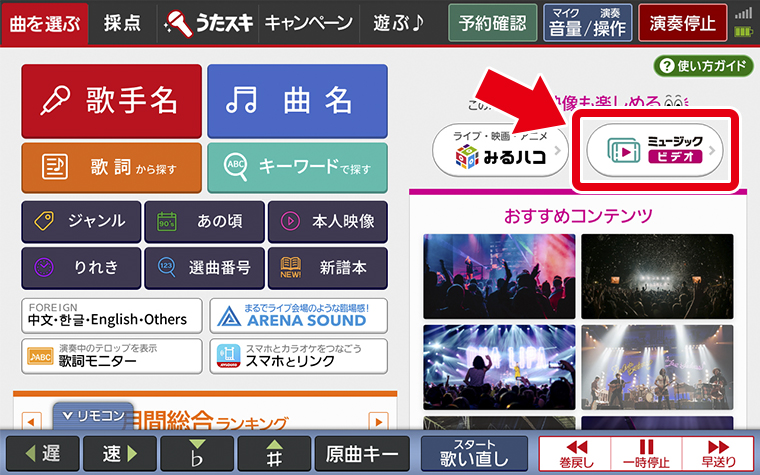Switch to the Campaign tab

(x=309, y=23)
